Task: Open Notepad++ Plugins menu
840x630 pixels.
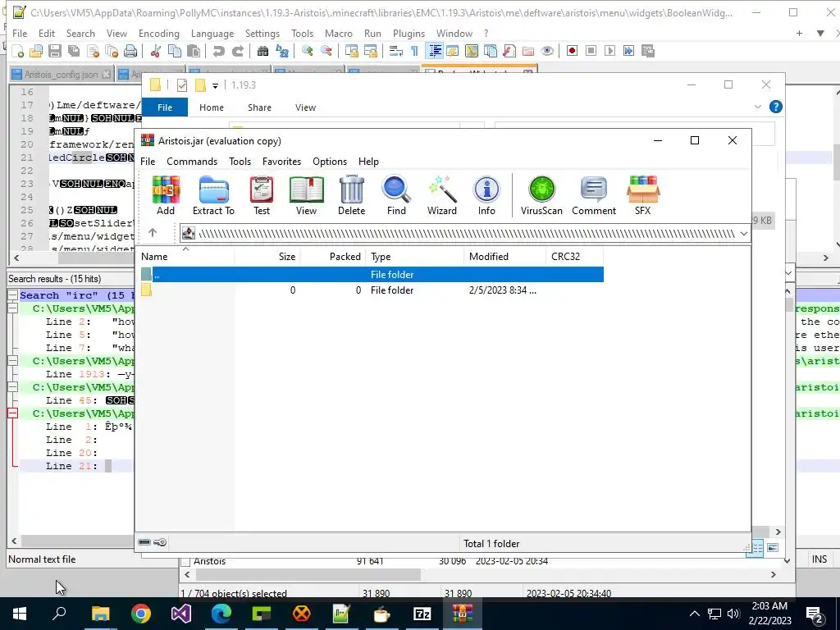Action: tap(409, 33)
